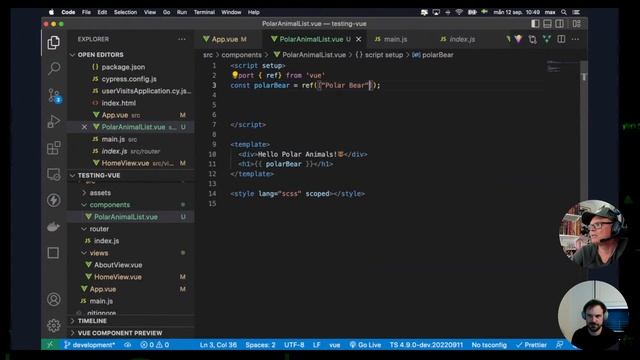Click breadcrumb item 'script setup'

click(384, 55)
